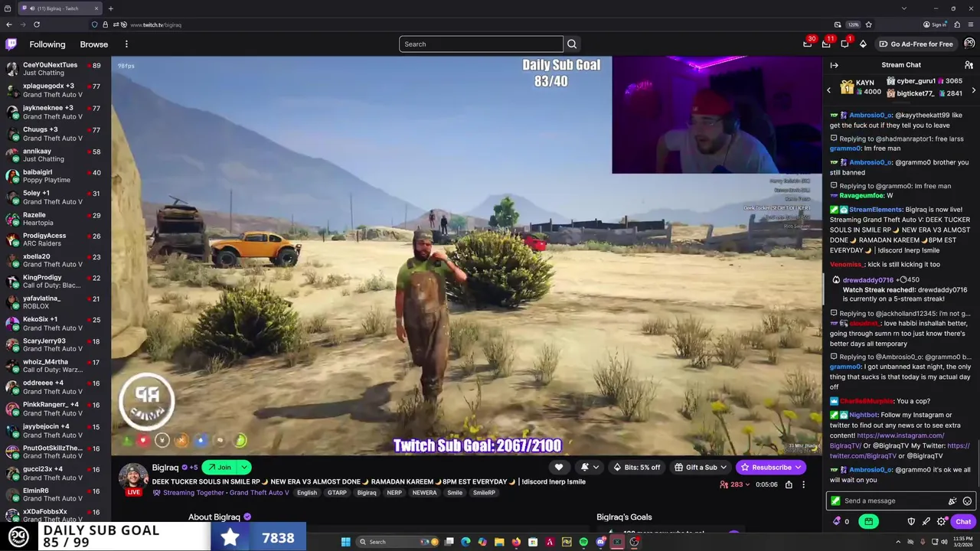This screenshot has width=980, height=551.
Task: Open the Windows Start menu
Action: pyautogui.click(x=346, y=542)
